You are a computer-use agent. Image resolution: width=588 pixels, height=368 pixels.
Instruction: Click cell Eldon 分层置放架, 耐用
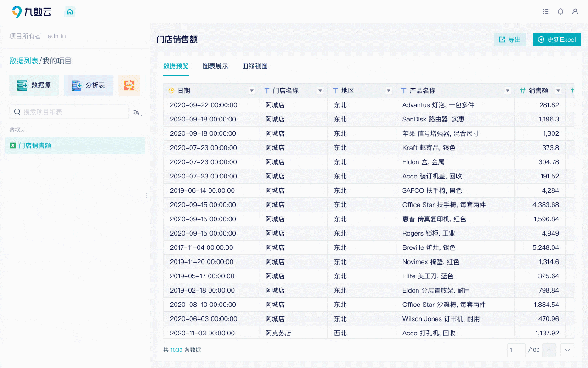(455, 290)
